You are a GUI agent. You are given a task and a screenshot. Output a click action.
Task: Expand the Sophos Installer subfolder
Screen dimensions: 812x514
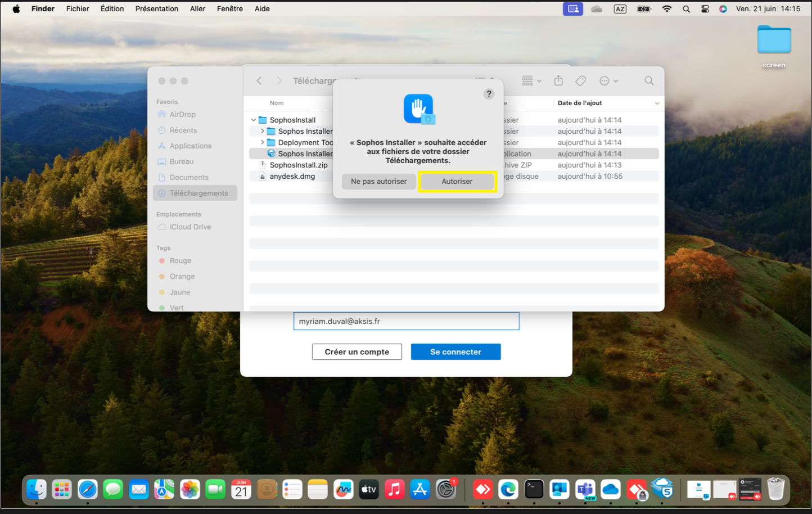click(x=262, y=131)
